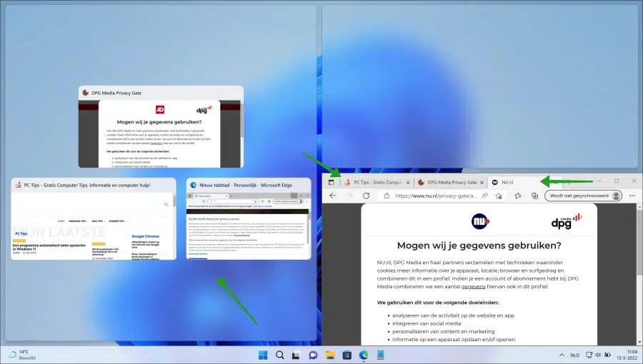Open the volume tray icon

click(598, 355)
